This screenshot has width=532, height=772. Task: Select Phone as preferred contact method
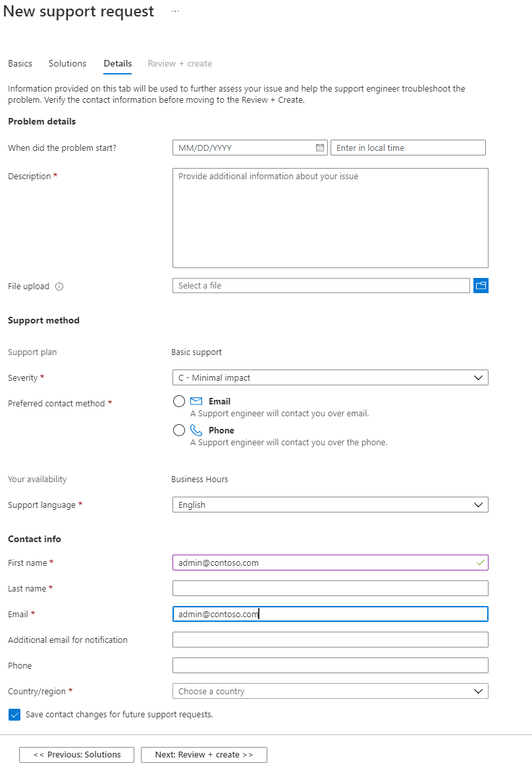coord(178,429)
